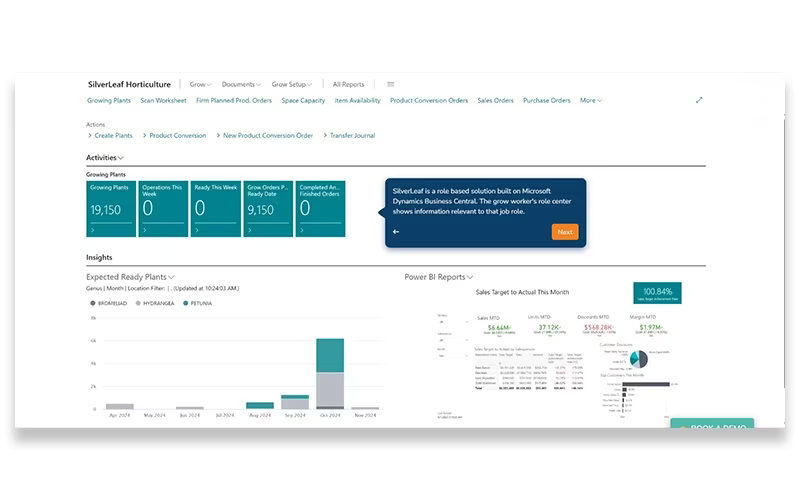Screen dimensions: 800x500
Task: Open the Documents dropdown menu
Action: coord(241,84)
